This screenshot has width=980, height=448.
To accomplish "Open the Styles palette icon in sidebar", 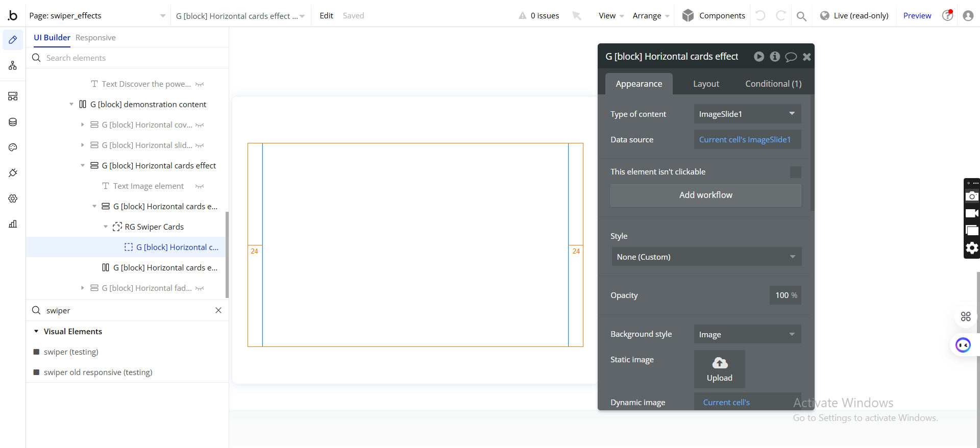I will click(x=13, y=147).
